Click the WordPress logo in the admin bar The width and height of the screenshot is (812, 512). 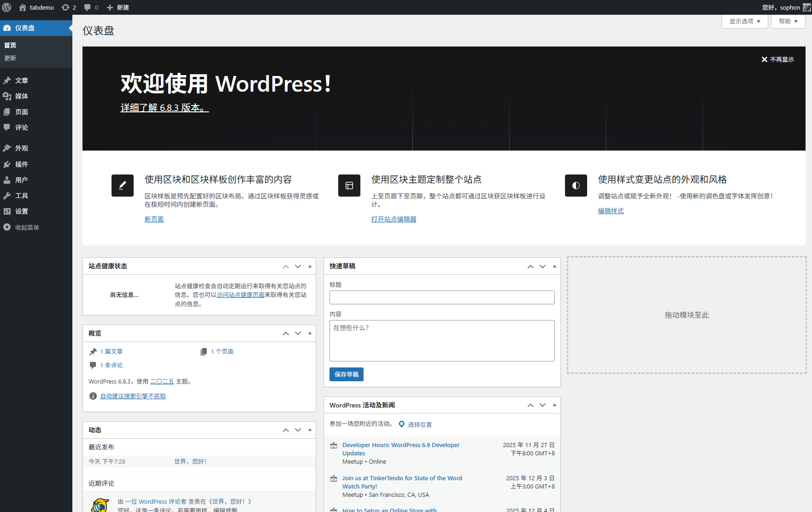coord(7,7)
